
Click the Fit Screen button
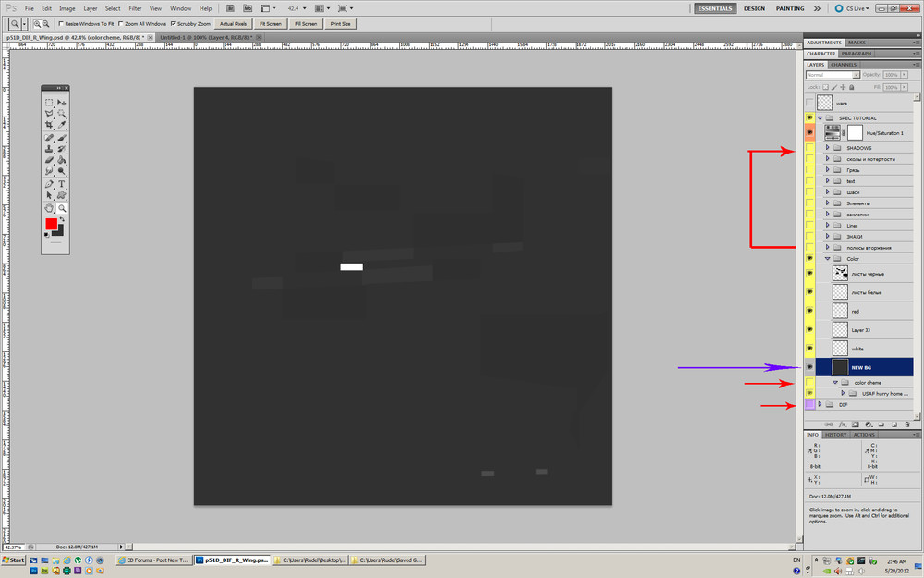pyautogui.click(x=271, y=24)
